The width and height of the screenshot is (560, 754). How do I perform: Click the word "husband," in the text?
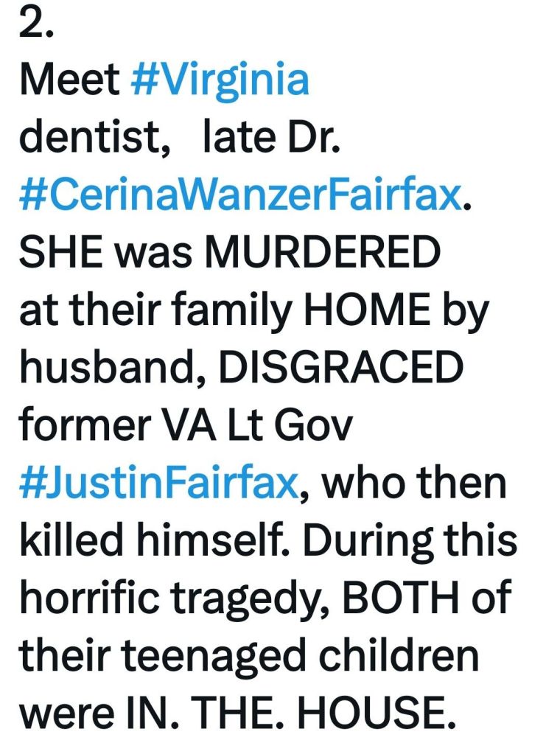coord(108,369)
